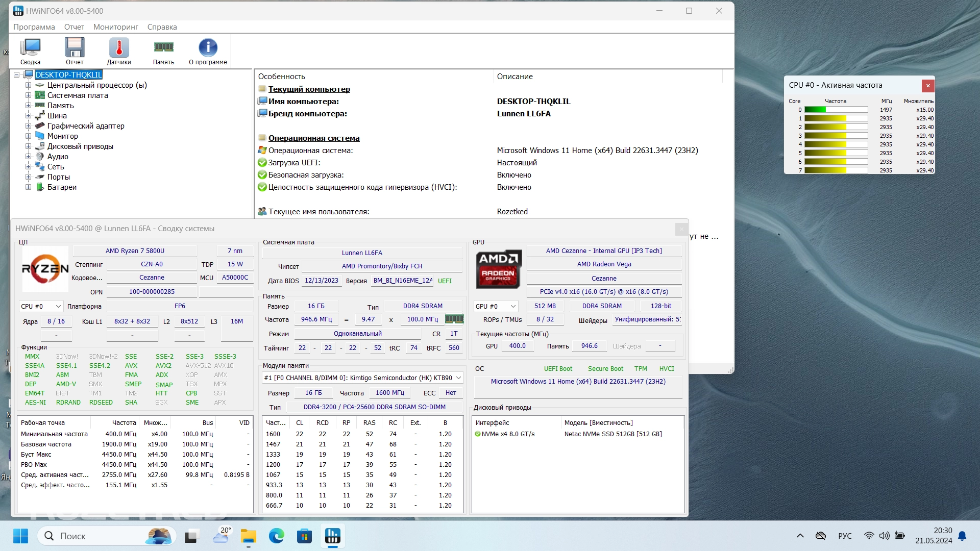Open the weather widget showing 20°

222,536
